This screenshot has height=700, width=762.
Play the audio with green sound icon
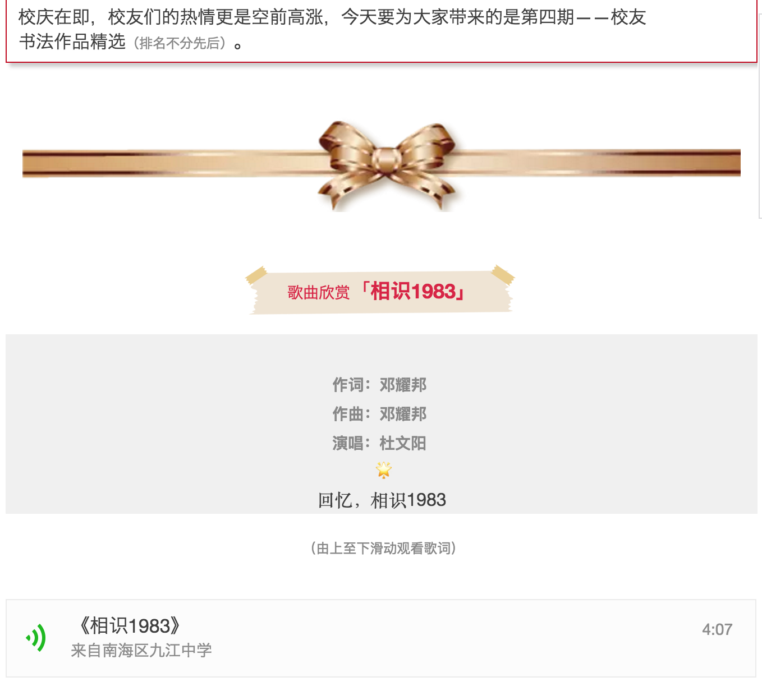coord(36,638)
